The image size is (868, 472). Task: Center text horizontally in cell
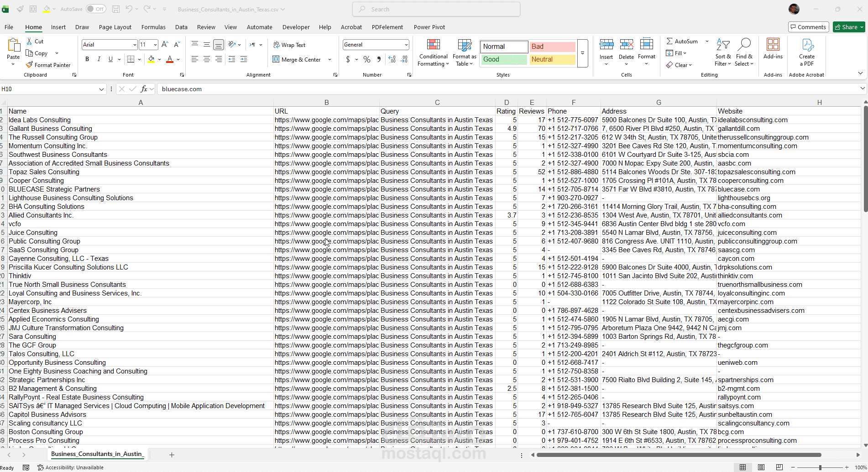coord(207,59)
